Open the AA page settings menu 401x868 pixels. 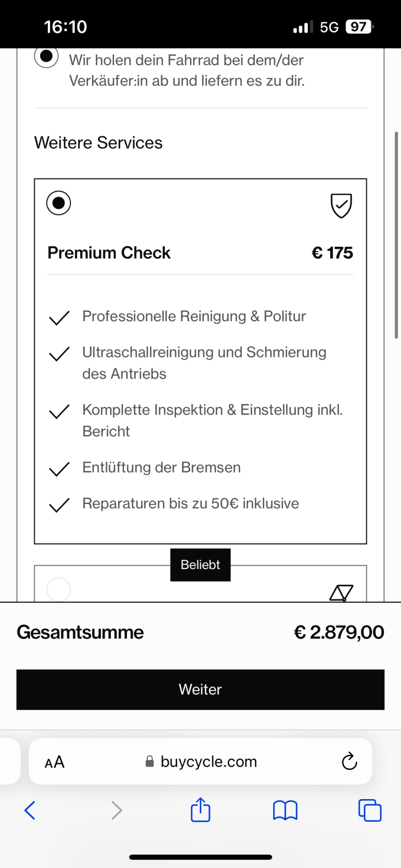(x=55, y=762)
